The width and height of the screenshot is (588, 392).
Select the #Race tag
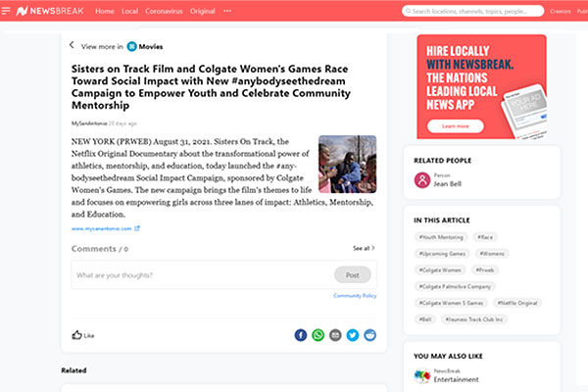tap(485, 237)
